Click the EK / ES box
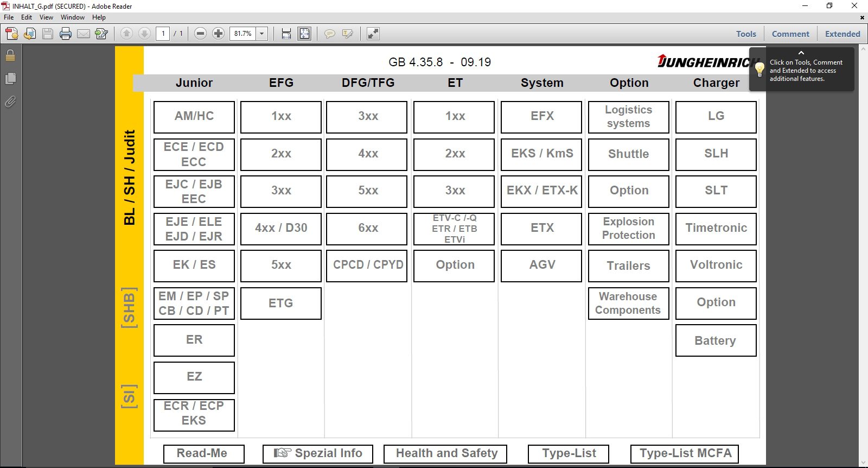Viewport: 868px width, 468px height. [194, 265]
